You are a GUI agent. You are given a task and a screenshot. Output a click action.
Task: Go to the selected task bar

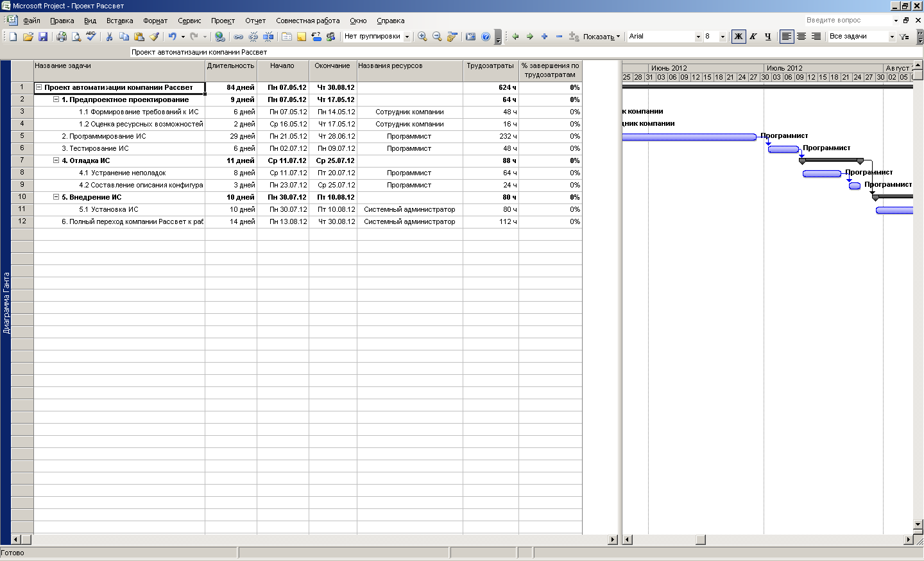pyautogui.click(x=452, y=37)
